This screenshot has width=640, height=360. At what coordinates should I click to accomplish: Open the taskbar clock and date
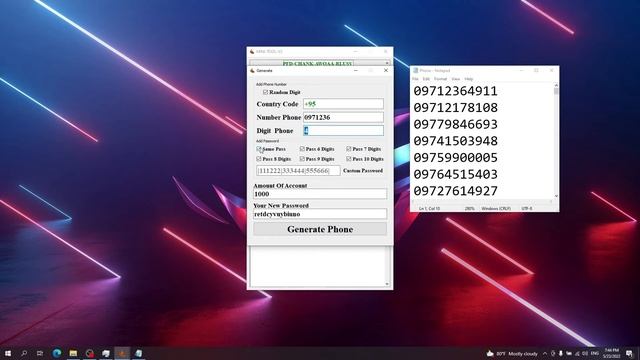click(x=611, y=353)
